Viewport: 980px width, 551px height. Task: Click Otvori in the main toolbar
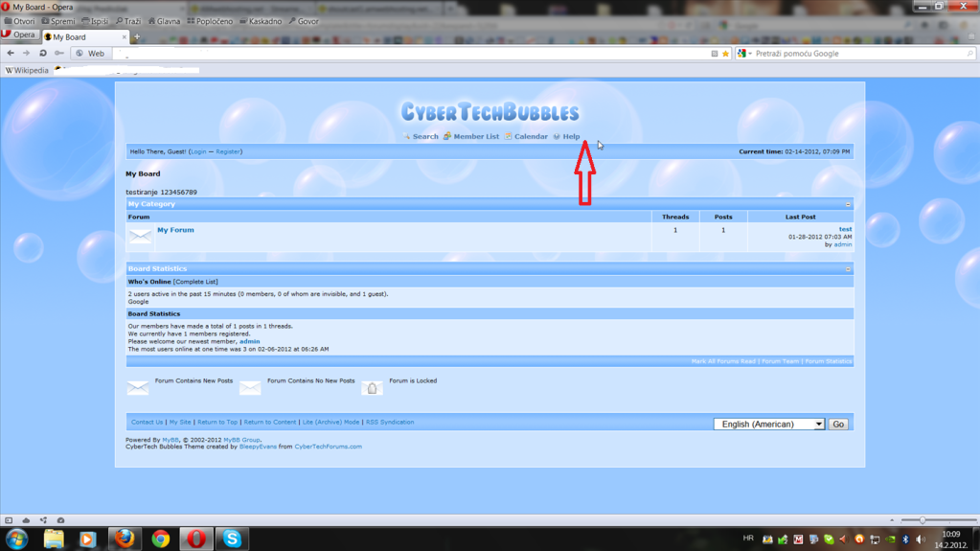(19, 21)
